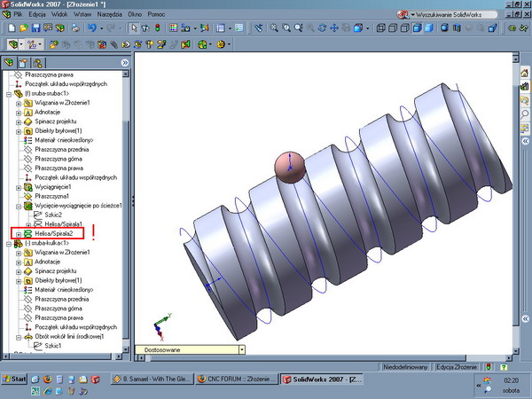Screen dimensions: 532x399
Task: Toggle Shadows in shaded mode sphere icon
Action: tap(444, 27)
